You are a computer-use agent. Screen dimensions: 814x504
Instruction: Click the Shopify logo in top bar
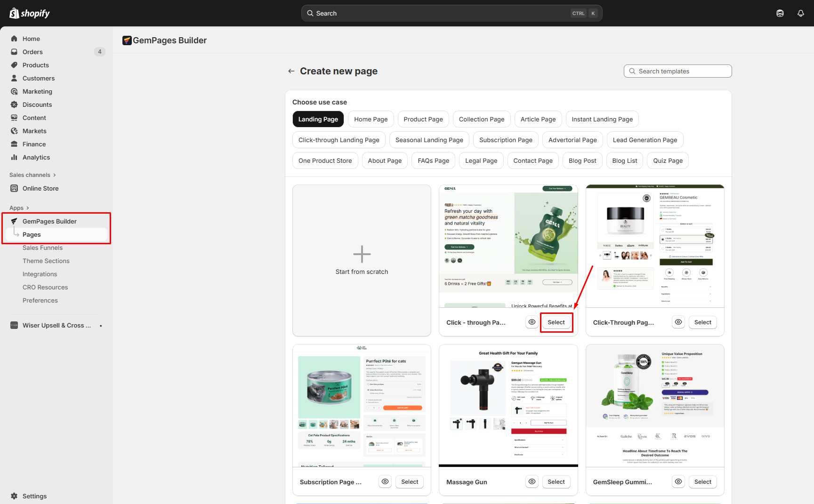click(29, 13)
